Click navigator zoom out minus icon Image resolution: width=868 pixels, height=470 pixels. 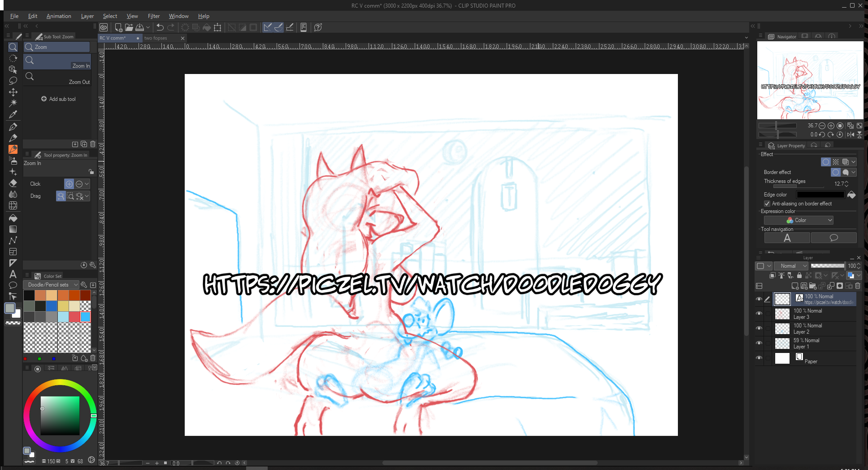822,126
